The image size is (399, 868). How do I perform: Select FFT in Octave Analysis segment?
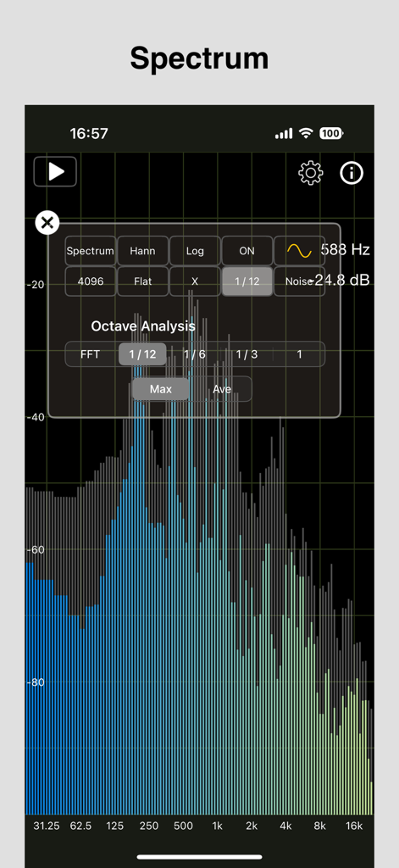pos(90,354)
